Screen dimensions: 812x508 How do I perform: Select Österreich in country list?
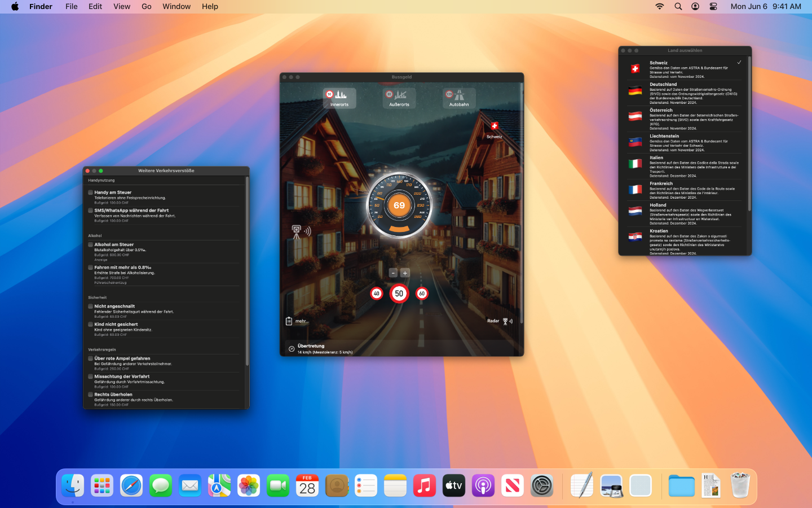[685, 119]
